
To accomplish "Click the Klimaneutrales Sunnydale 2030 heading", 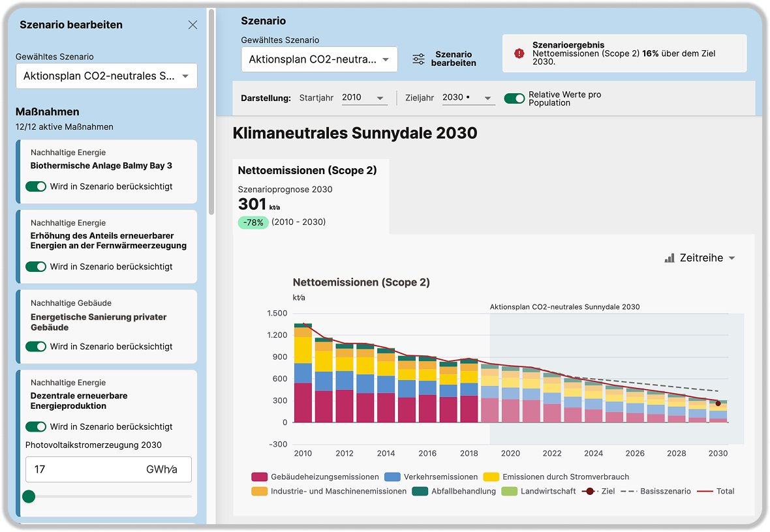I will pyautogui.click(x=354, y=133).
